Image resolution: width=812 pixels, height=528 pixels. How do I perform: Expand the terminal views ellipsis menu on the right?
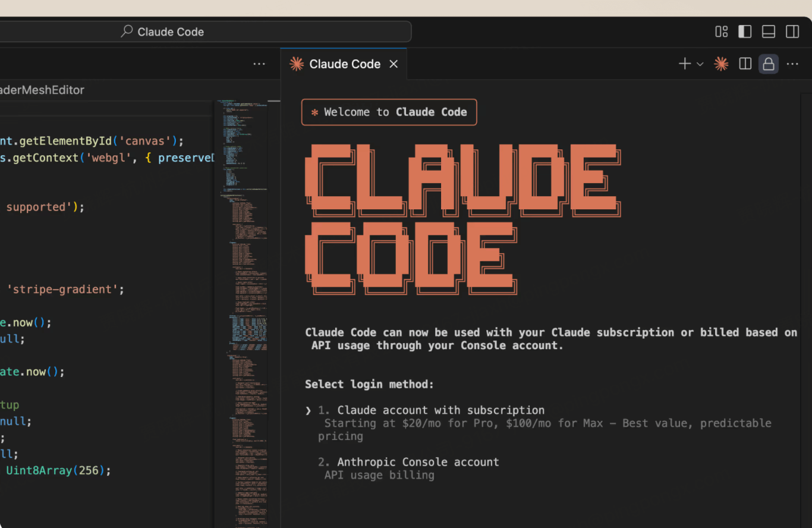pyautogui.click(x=792, y=64)
